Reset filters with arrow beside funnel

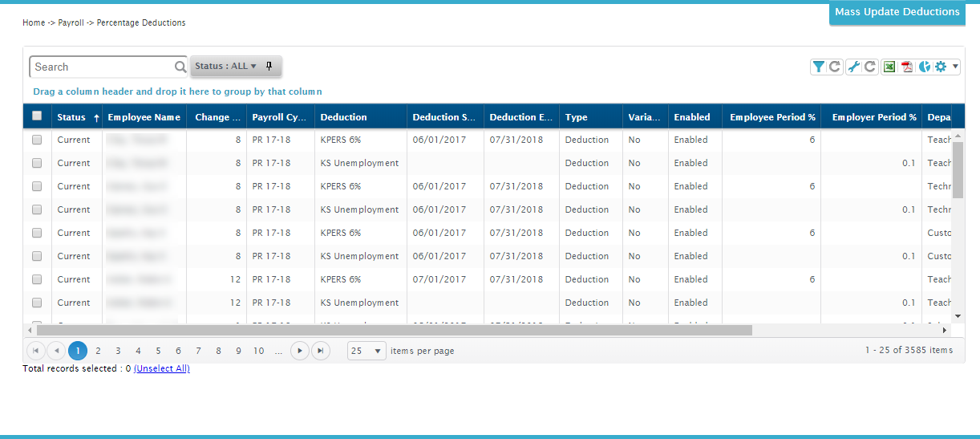click(835, 67)
